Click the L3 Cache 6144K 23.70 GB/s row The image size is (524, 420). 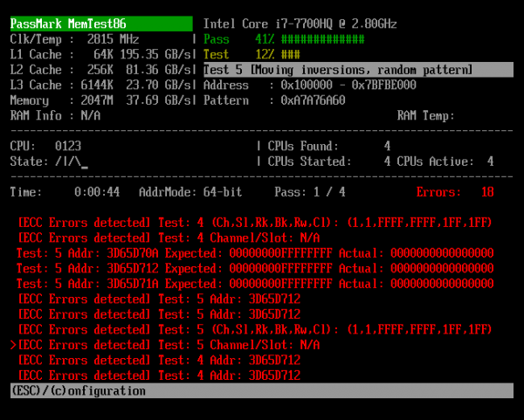(x=100, y=85)
